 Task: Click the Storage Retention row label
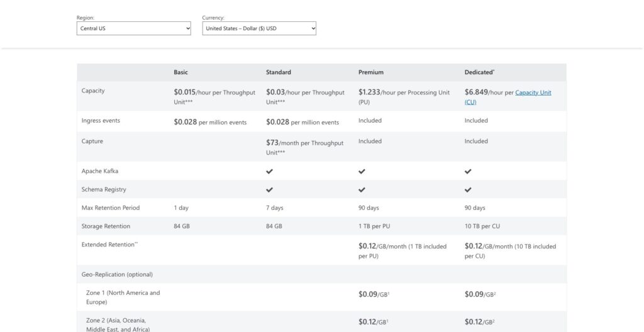tap(106, 226)
